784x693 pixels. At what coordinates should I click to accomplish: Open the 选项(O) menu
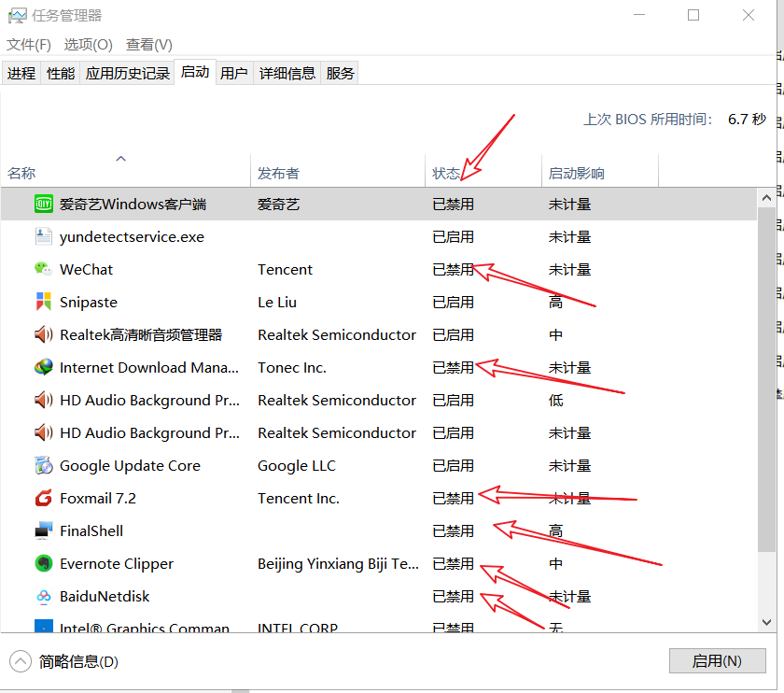pyautogui.click(x=88, y=45)
